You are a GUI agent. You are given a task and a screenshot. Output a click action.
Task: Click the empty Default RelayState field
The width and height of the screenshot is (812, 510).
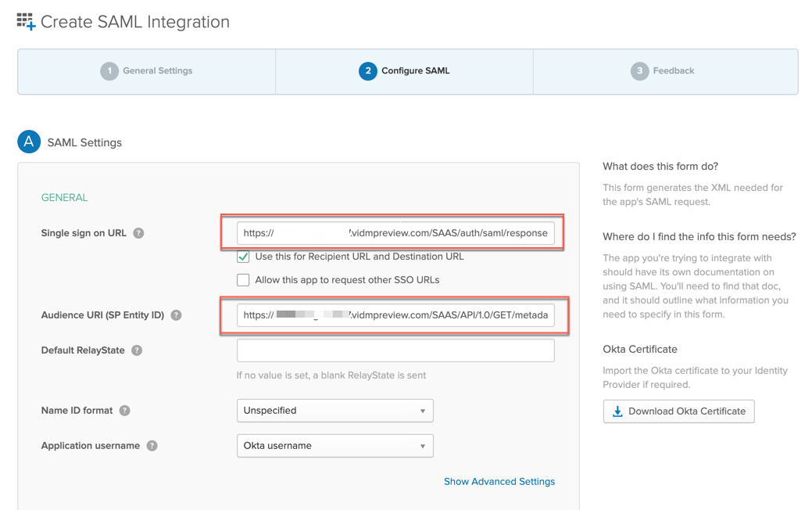[395, 350]
